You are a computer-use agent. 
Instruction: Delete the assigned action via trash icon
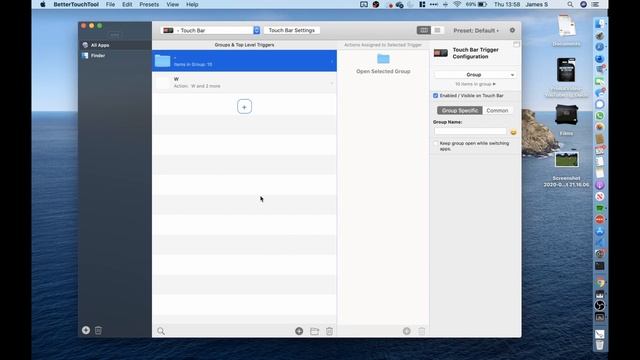(x=422, y=331)
